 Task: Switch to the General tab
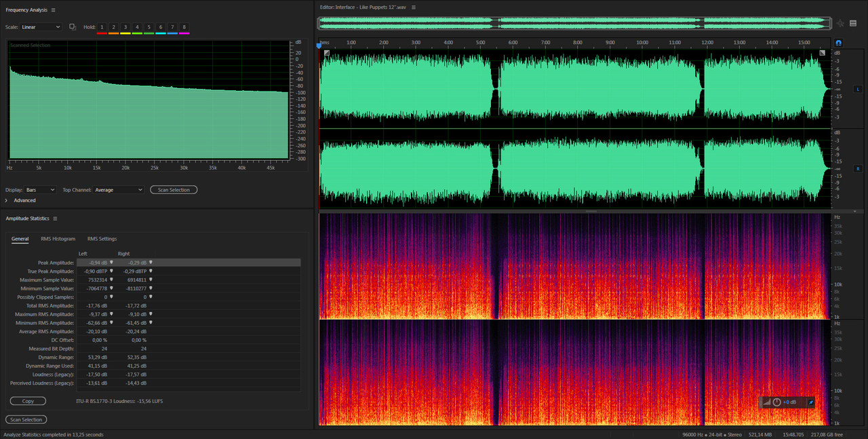coord(20,239)
